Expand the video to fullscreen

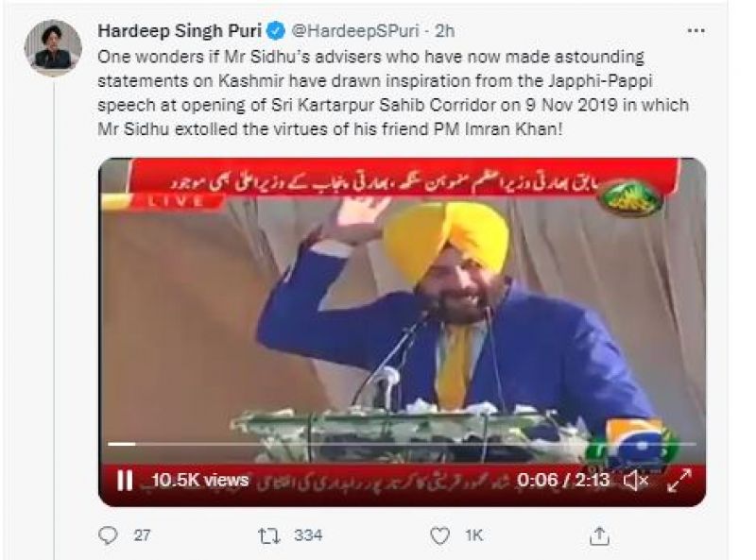(679, 480)
